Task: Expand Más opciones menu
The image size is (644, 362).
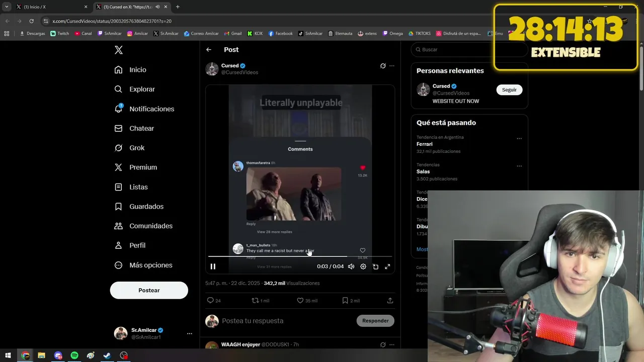Action: [x=143, y=265]
